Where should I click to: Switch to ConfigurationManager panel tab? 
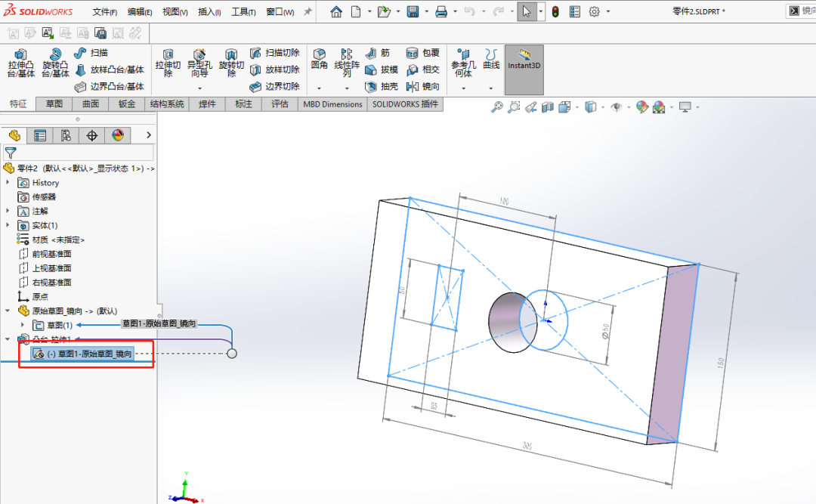pyautogui.click(x=66, y=135)
